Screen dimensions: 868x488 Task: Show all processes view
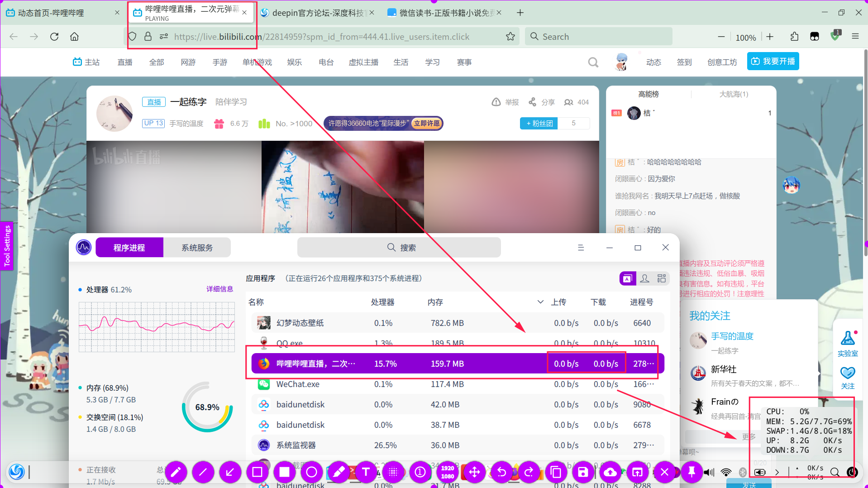[x=662, y=279]
